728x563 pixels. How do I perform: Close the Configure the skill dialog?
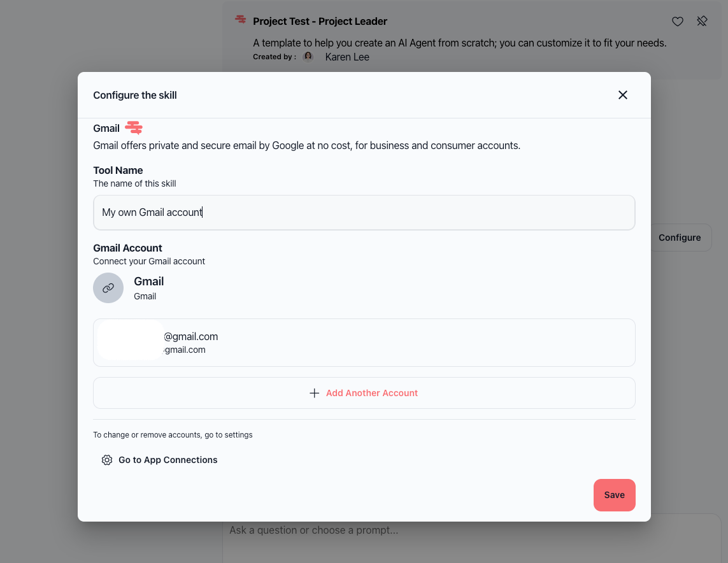[623, 95]
